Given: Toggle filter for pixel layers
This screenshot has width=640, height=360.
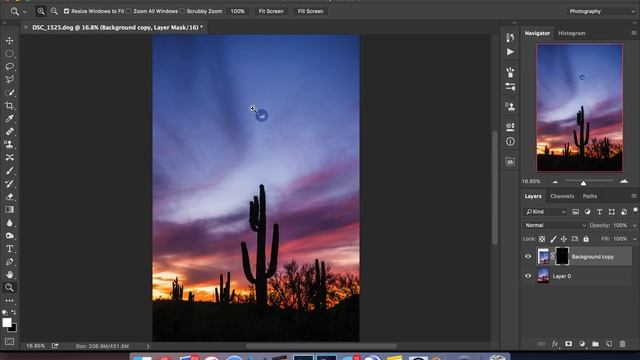Looking at the screenshot, I should click(576, 212).
